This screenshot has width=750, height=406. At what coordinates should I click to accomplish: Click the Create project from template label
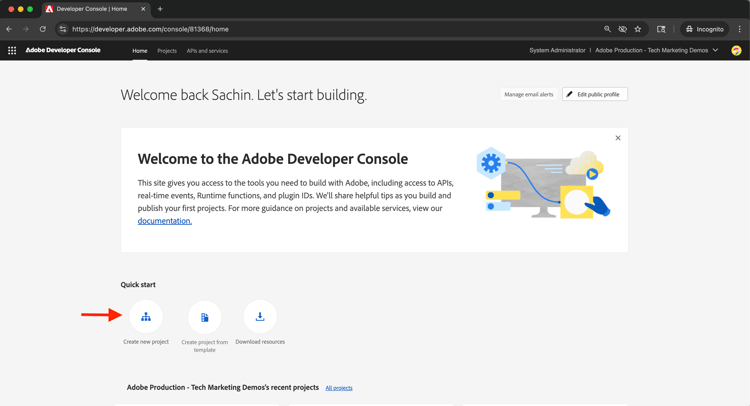tap(205, 346)
